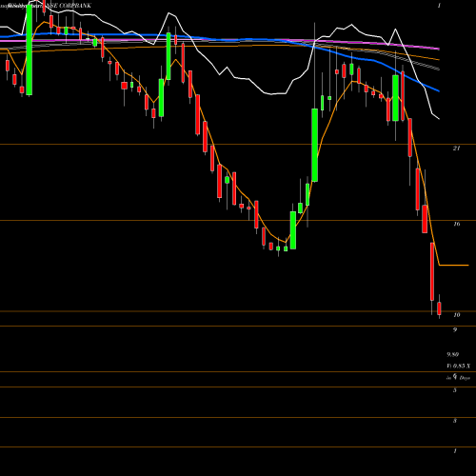Click the last price value '9.80'
Image resolution: width=476 pixels, height=476 pixels.
(x=453, y=354)
